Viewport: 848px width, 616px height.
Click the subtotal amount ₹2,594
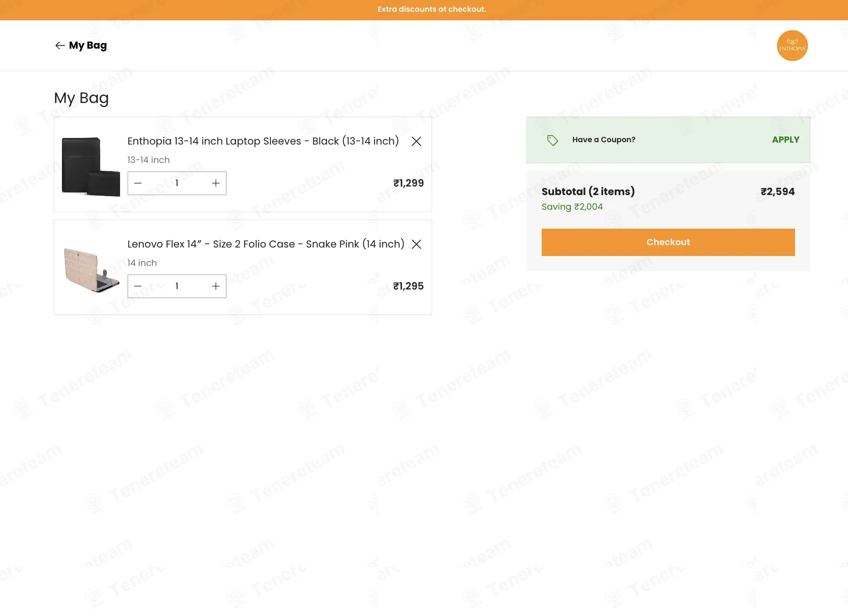click(x=778, y=192)
